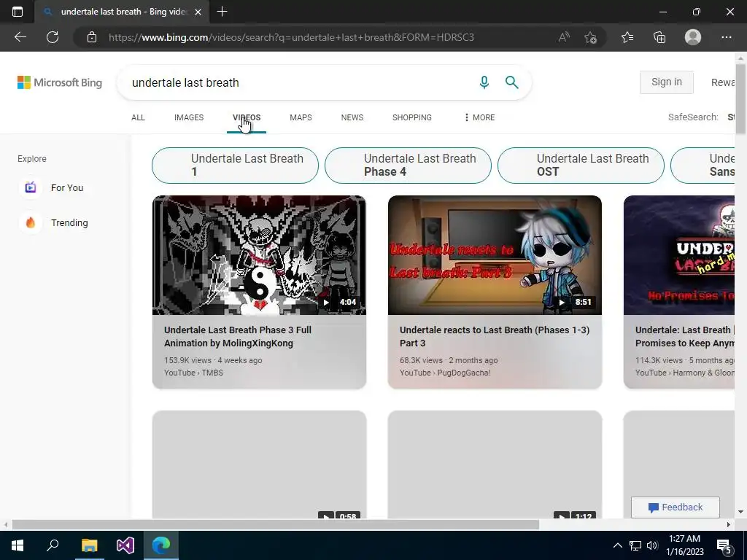Click YouTube › PugDogGacha! source text

tap(445, 373)
